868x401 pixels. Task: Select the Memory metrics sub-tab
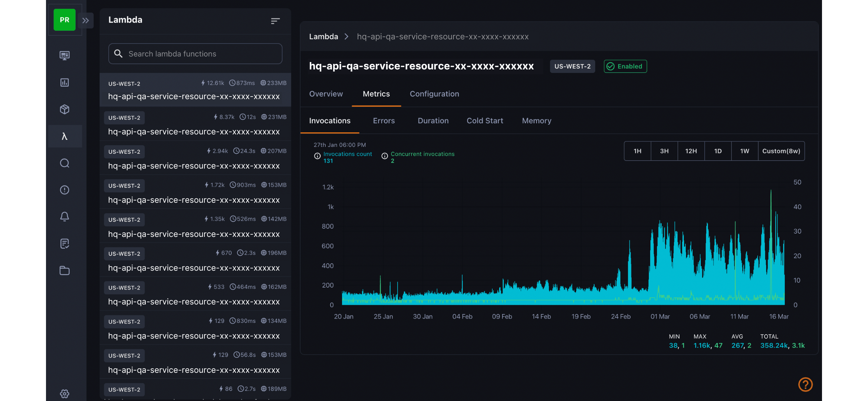point(537,121)
